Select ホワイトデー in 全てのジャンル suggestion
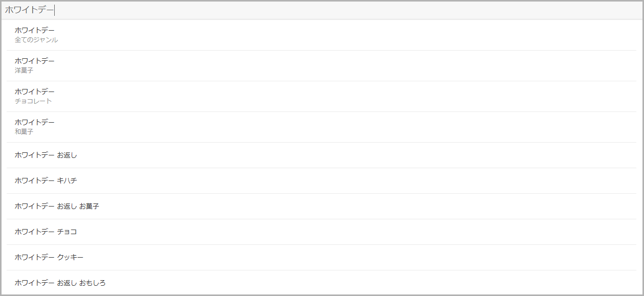644x296 pixels. (x=322, y=35)
